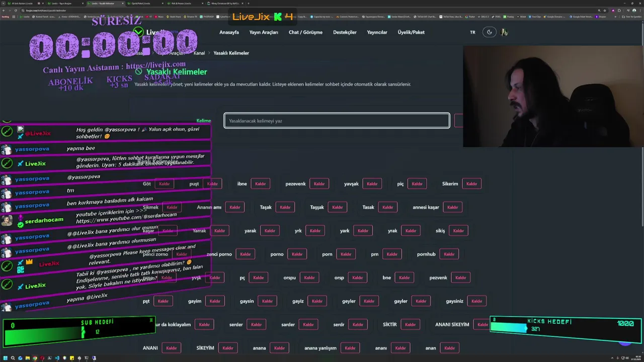644x362 pixels.
Task: Remove 'Tasak' from the banned list
Action: 387,207
